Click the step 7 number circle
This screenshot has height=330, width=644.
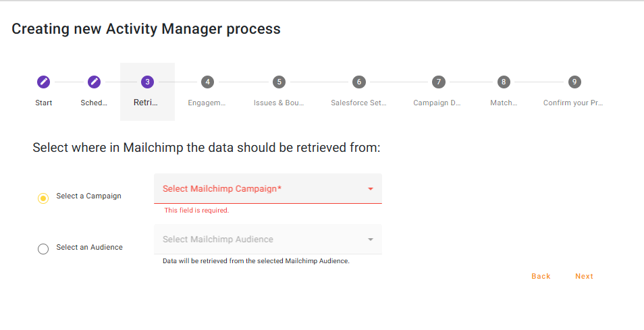point(439,82)
